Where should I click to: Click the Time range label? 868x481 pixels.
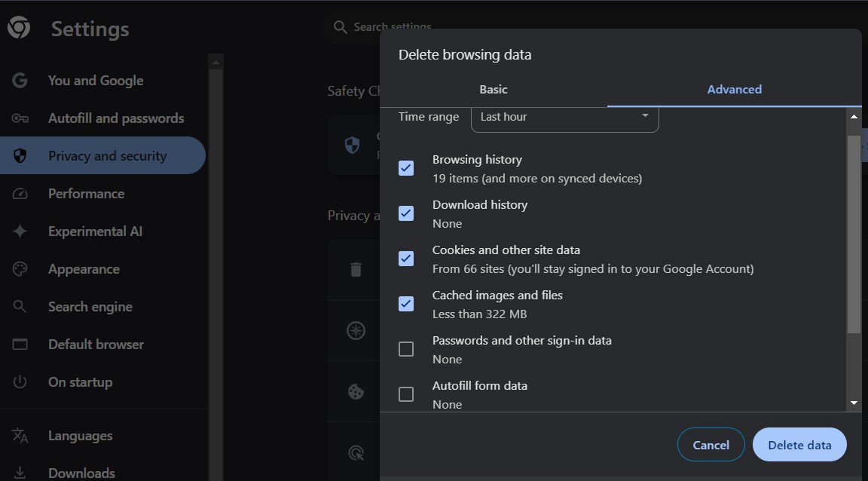(429, 117)
